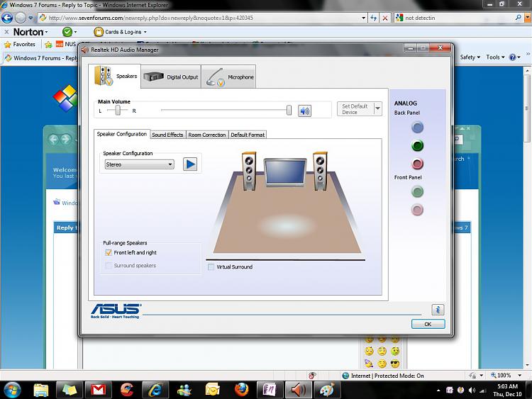This screenshot has height=399, width=532.
Task: Go back in Internet Explorer
Action: (x=7, y=18)
